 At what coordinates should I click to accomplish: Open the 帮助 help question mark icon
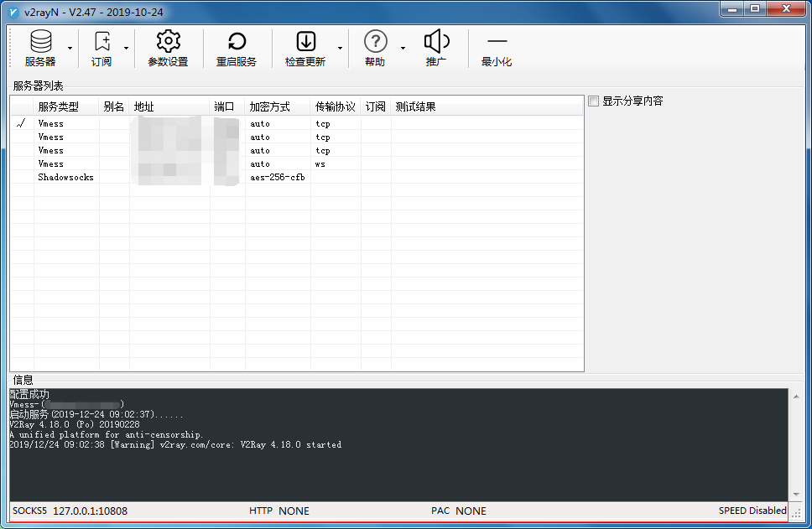tap(376, 41)
